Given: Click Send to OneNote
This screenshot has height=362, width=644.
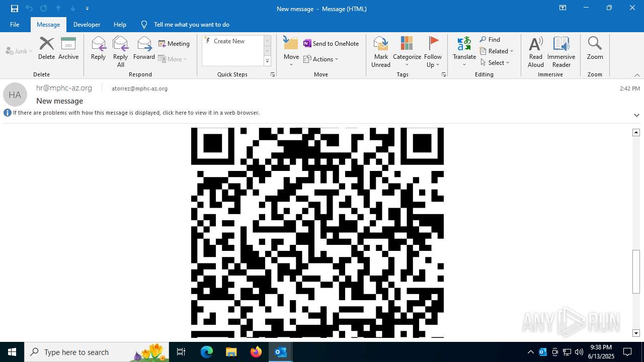Looking at the screenshot, I should point(331,44).
